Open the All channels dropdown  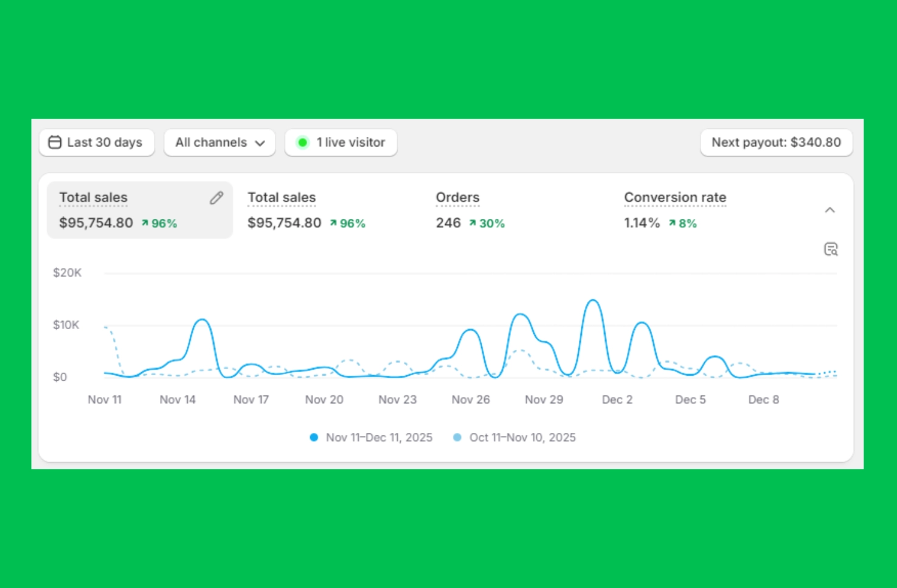(220, 142)
